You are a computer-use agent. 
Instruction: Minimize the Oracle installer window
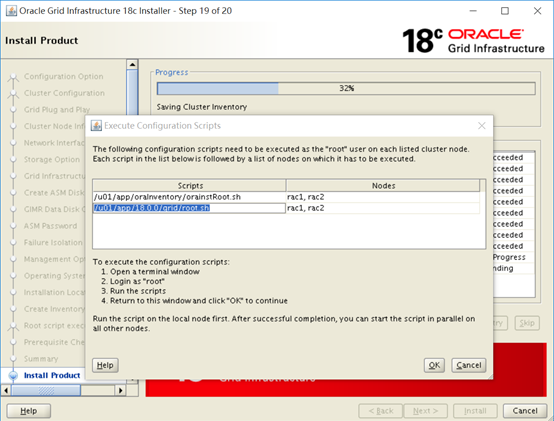pyautogui.click(x=473, y=11)
